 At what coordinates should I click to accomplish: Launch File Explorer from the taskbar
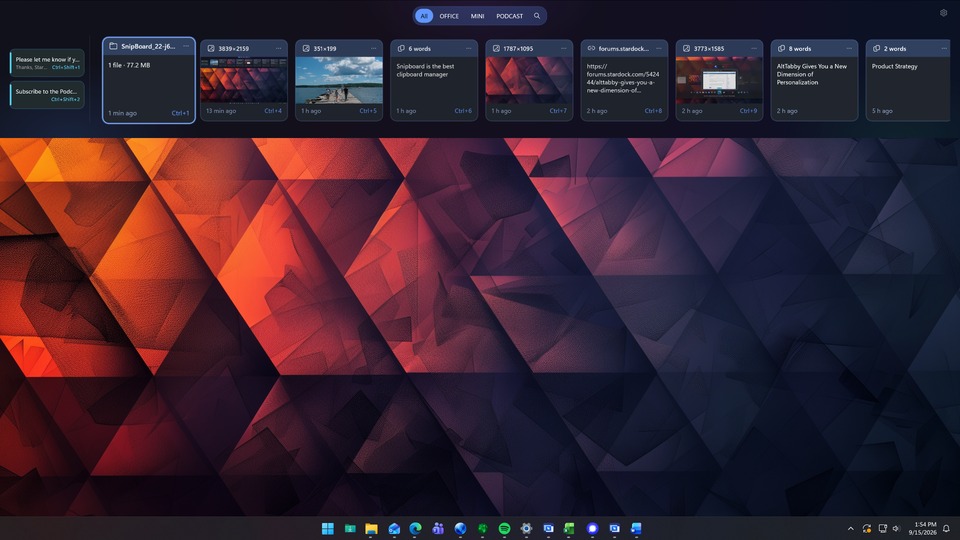371,528
